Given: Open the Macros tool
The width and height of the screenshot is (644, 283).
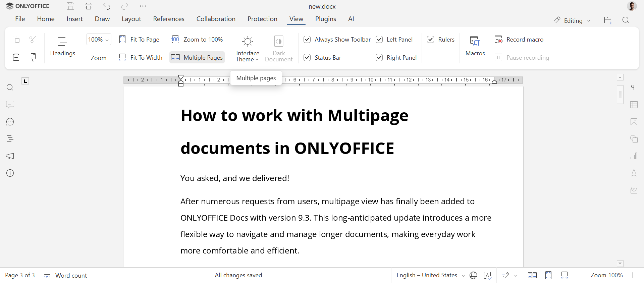Looking at the screenshot, I should coord(475,47).
